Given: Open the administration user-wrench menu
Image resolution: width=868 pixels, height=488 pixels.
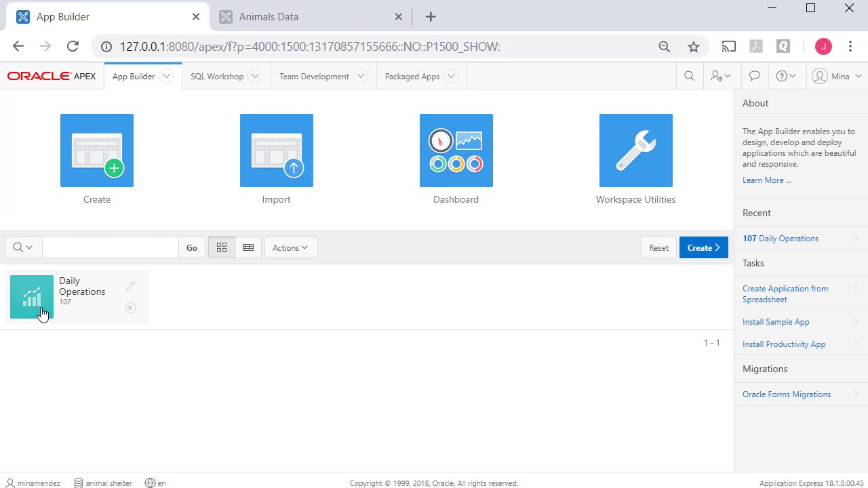Looking at the screenshot, I should tap(720, 76).
